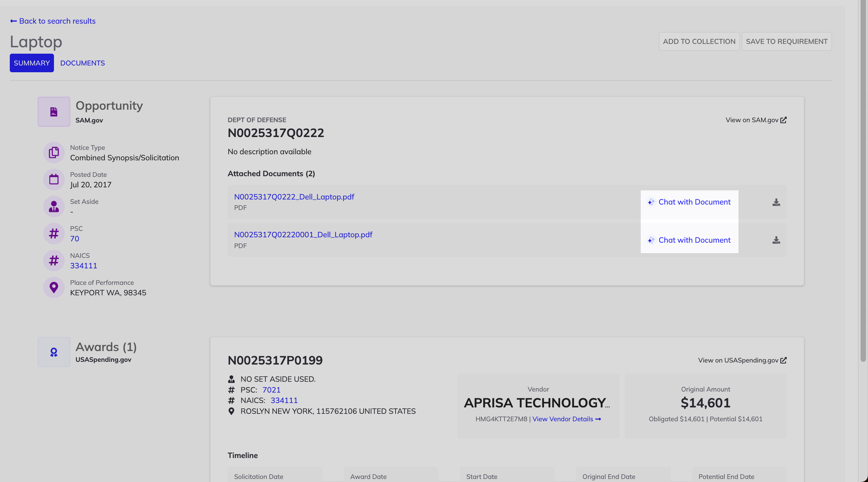Open N0025317Q02220001_Dell_Laptop.pdf document
Viewport: 868px width, 482px height.
click(303, 235)
